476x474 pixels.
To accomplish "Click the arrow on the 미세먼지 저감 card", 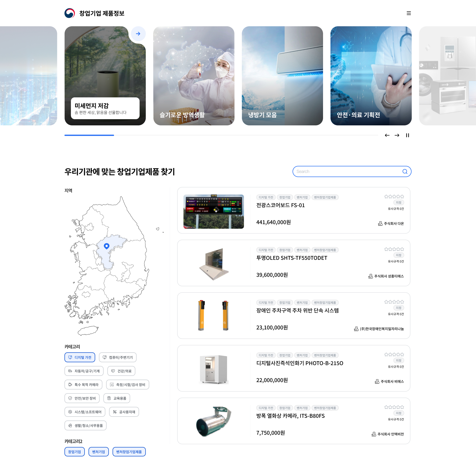I will [x=138, y=34].
